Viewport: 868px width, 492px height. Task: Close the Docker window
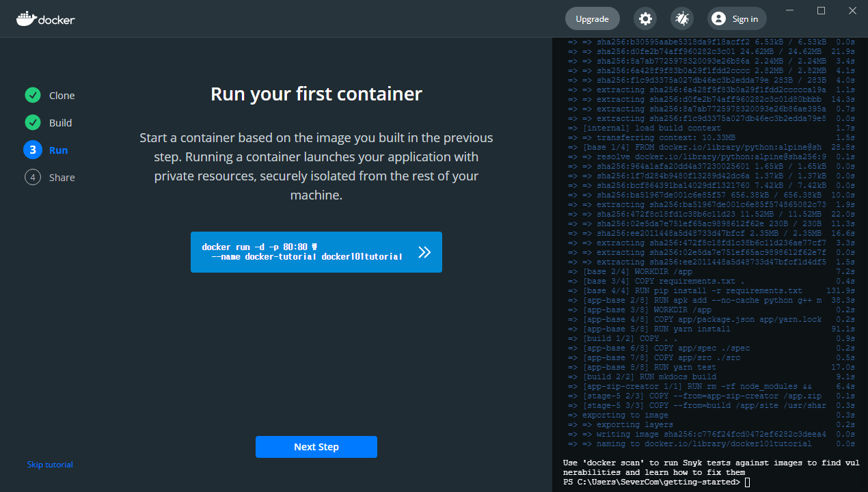click(x=852, y=10)
